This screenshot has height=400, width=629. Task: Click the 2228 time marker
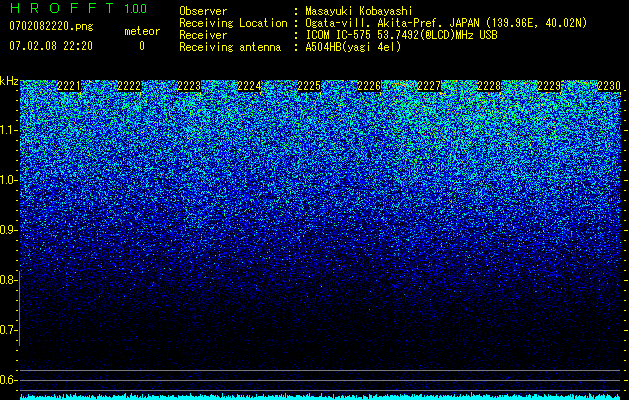(489, 86)
